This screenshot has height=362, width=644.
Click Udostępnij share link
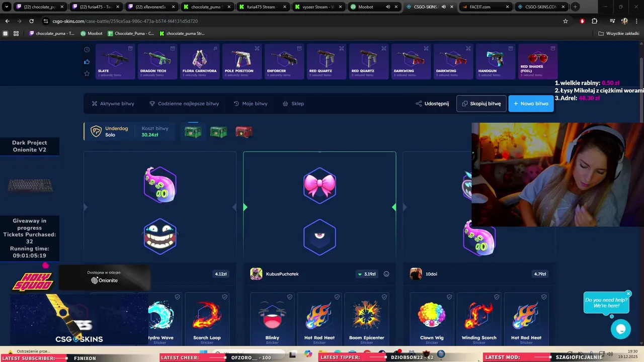(432, 104)
